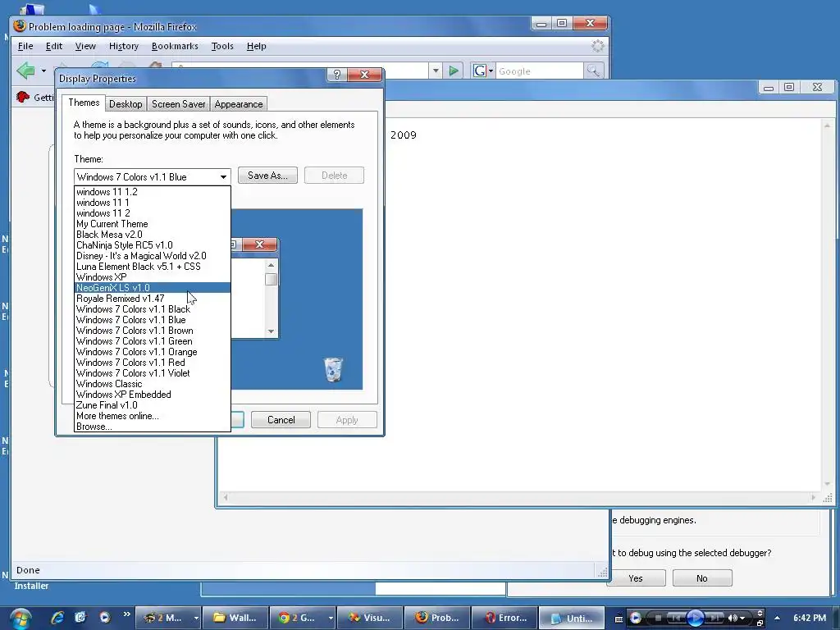Open the Google search engine selector
Image resolution: width=840 pixels, height=630 pixels.
point(483,71)
